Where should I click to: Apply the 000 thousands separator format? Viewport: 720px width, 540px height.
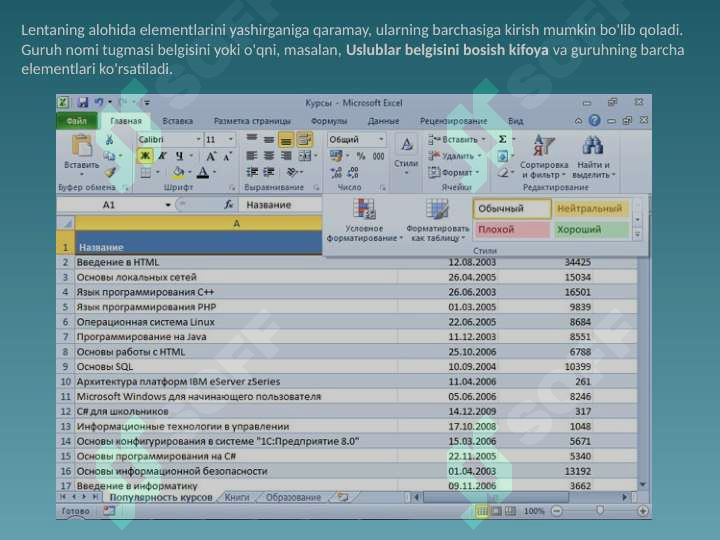[378, 157]
